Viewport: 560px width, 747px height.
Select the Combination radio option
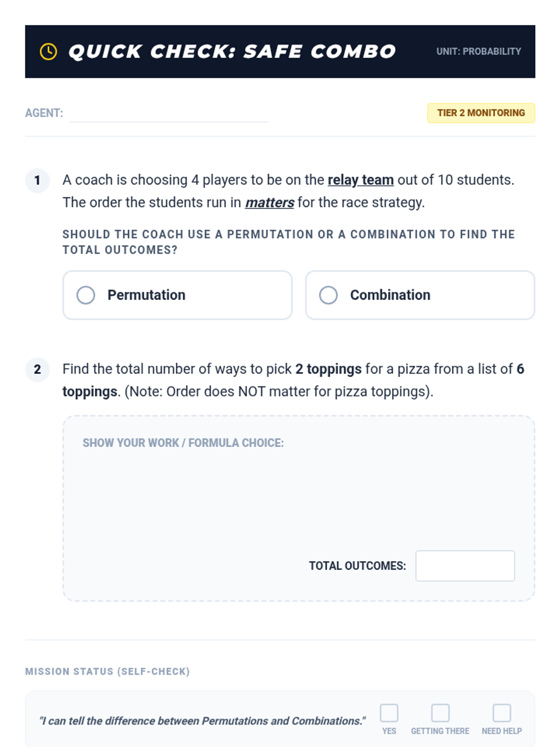(x=329, y=295)
